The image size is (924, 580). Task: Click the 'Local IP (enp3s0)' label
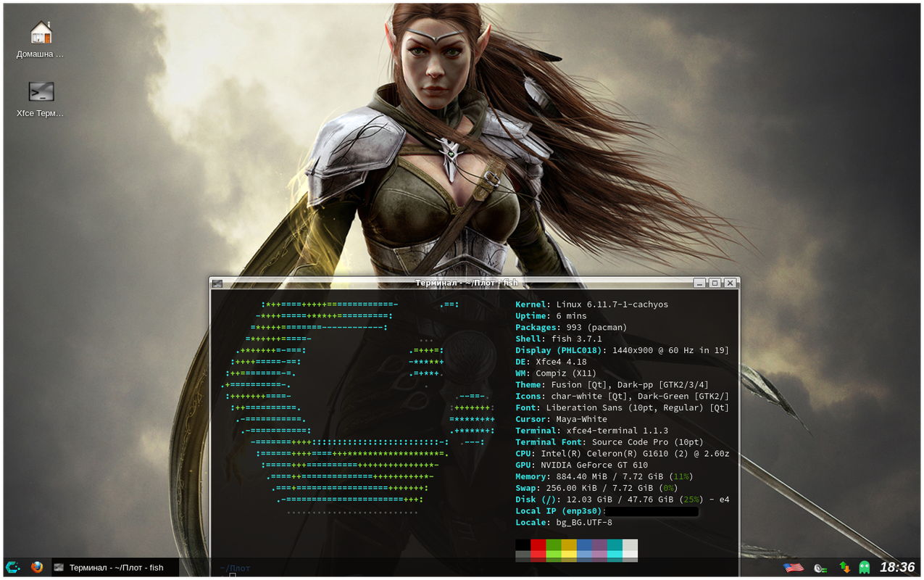coord(558,511)
